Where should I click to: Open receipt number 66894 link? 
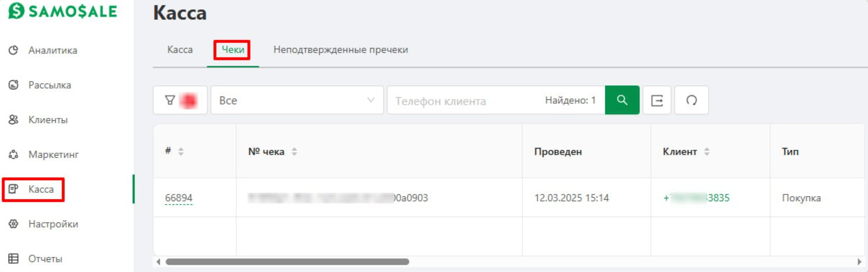coord(179,198)
